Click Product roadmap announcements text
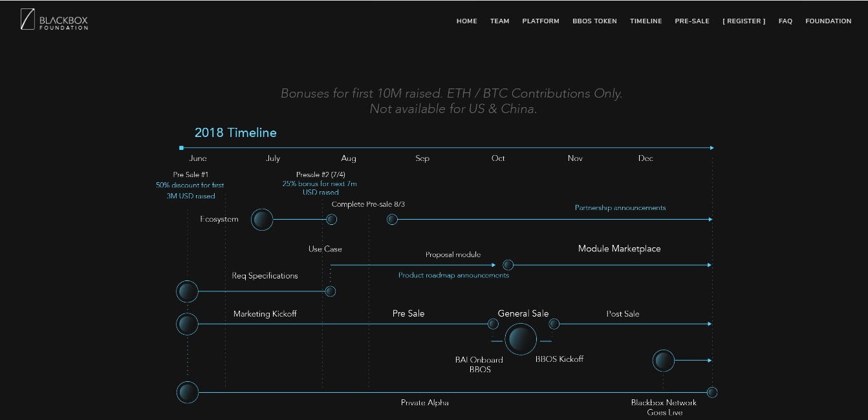The height and width of the screenshot is (420, 868). (x=453, y=275)
